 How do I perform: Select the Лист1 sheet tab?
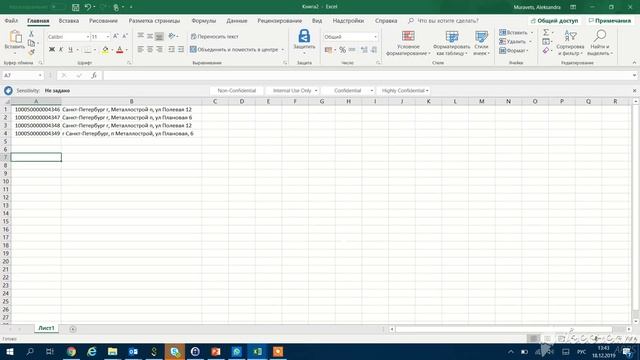[46, 328]
